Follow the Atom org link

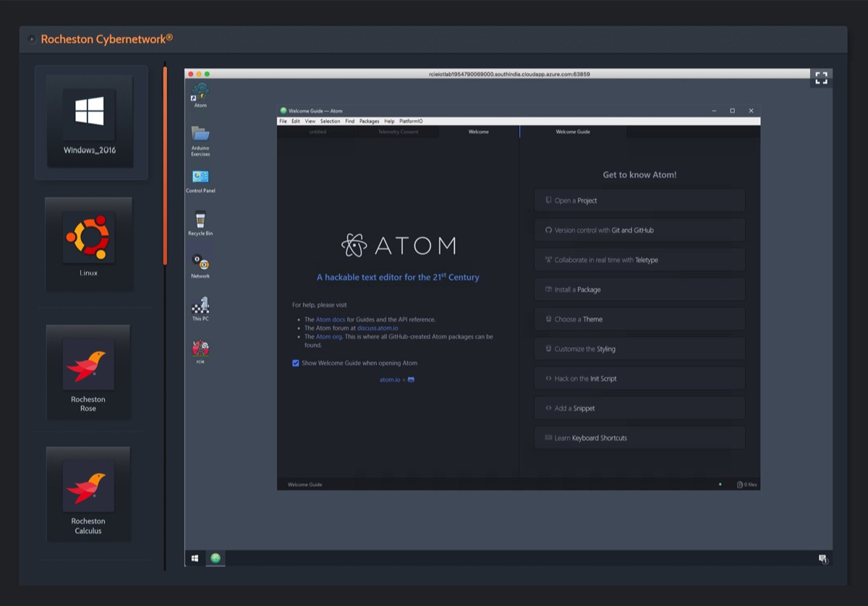tap(328, 336)
